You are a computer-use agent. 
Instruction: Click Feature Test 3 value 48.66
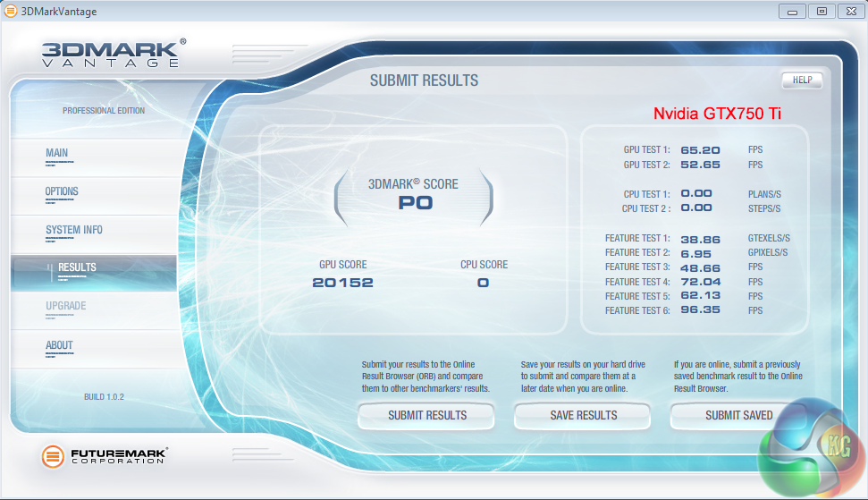tap(700, 268)
